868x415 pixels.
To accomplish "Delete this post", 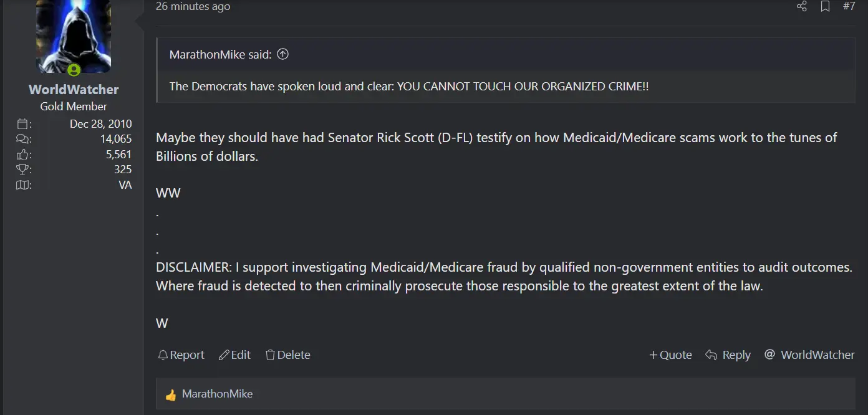I will pos(287,355).
